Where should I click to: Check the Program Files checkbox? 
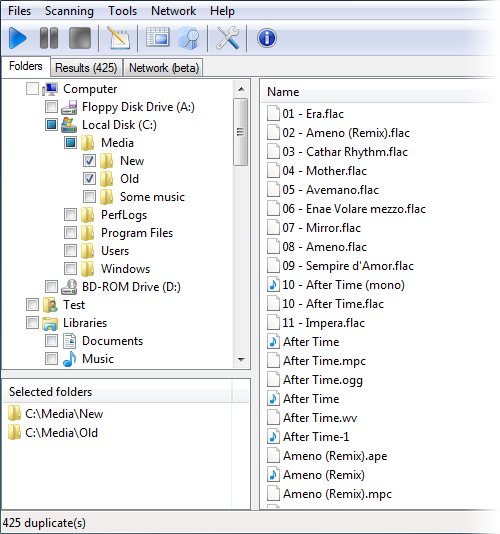(71, 233)
